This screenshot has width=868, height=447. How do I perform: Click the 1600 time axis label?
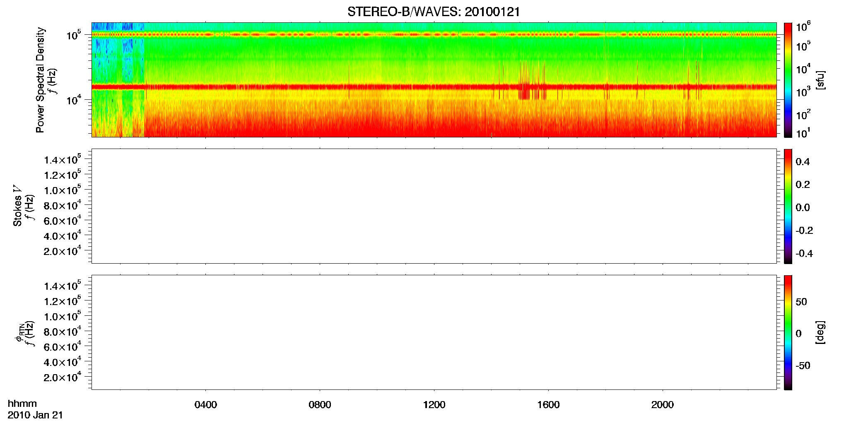pyautogui.click(x=548, y=405)
